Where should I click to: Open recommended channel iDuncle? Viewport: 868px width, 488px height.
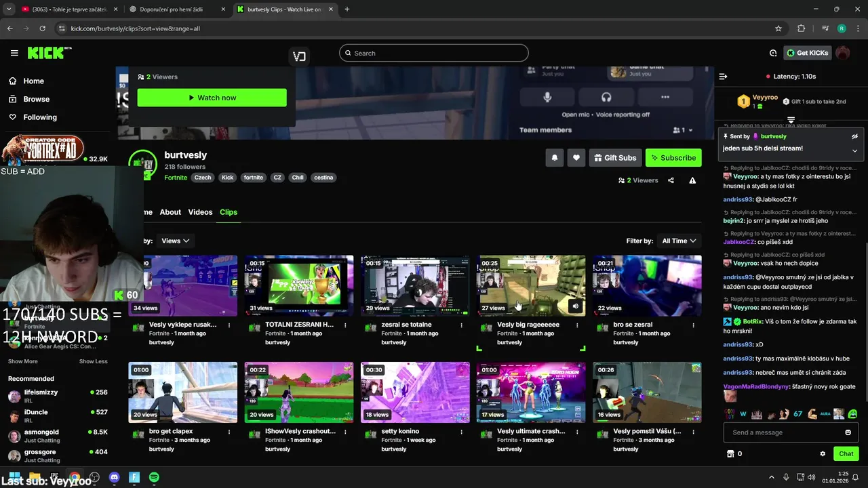click(x=58, y=415)
